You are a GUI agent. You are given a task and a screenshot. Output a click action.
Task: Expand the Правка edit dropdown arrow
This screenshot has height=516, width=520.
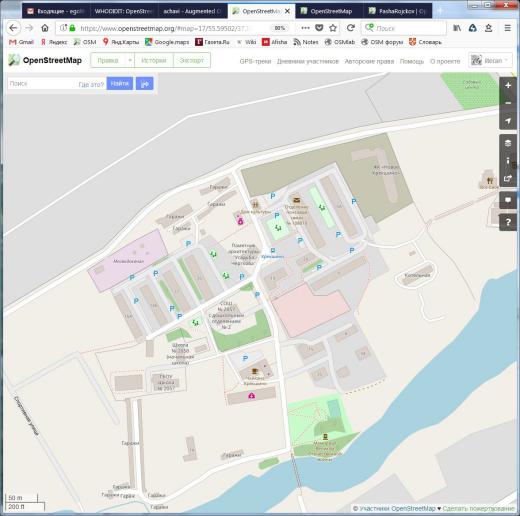[x=130, y=60]
